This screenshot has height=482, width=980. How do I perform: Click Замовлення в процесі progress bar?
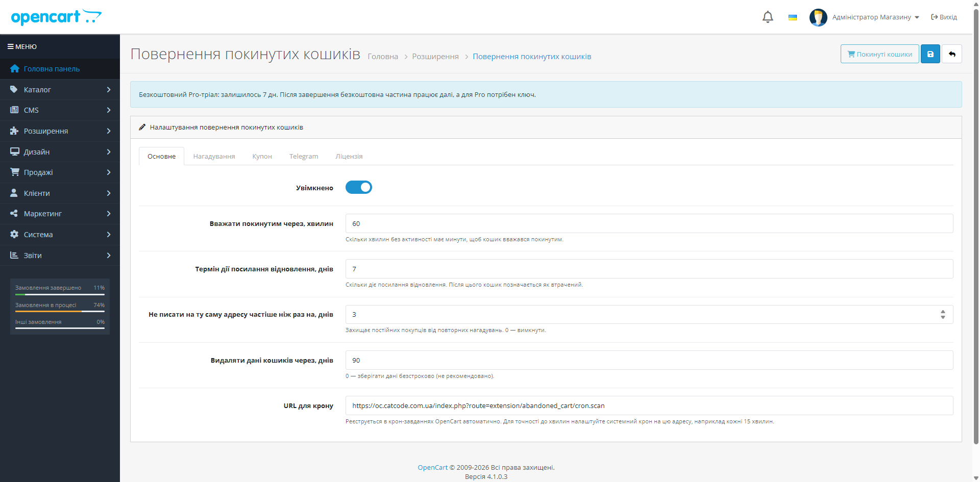(60, 312)
